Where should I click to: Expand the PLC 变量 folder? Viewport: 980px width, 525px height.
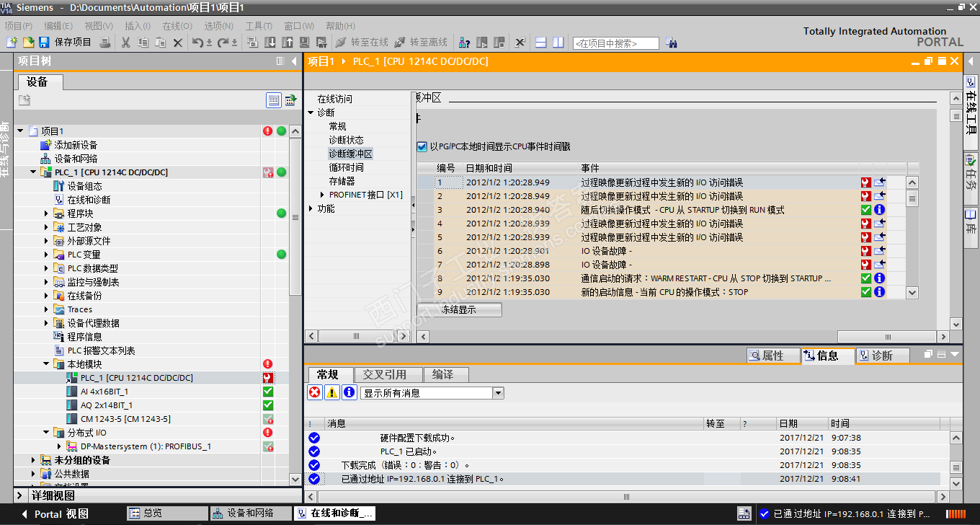pyautogui.click(x=47, y=255)
